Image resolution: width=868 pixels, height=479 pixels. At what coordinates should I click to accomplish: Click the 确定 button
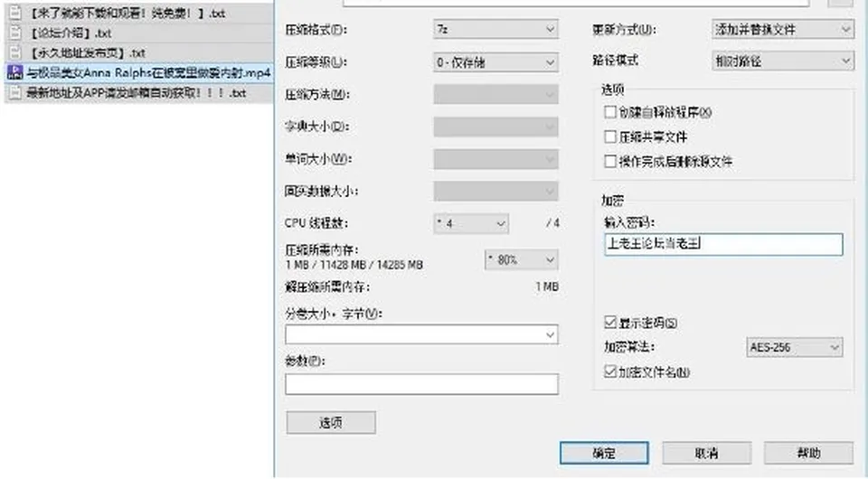point(604,453)
